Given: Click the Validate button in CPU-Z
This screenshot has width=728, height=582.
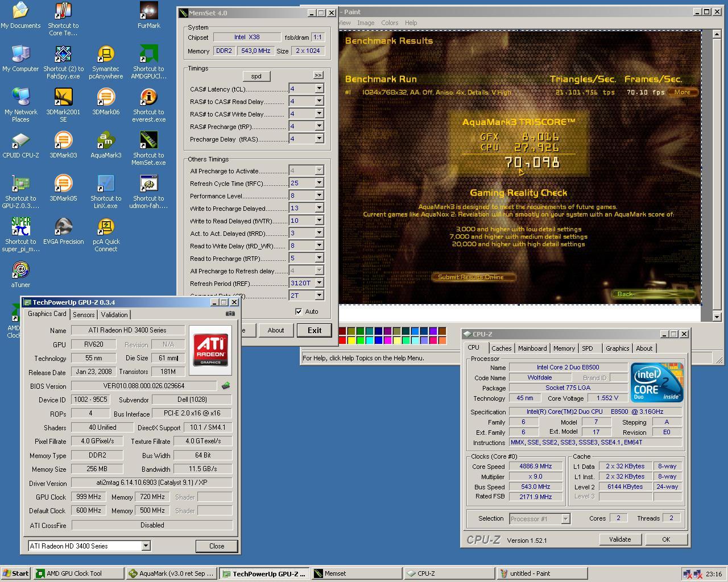Looking at the screenshot, I should point(620,539).
